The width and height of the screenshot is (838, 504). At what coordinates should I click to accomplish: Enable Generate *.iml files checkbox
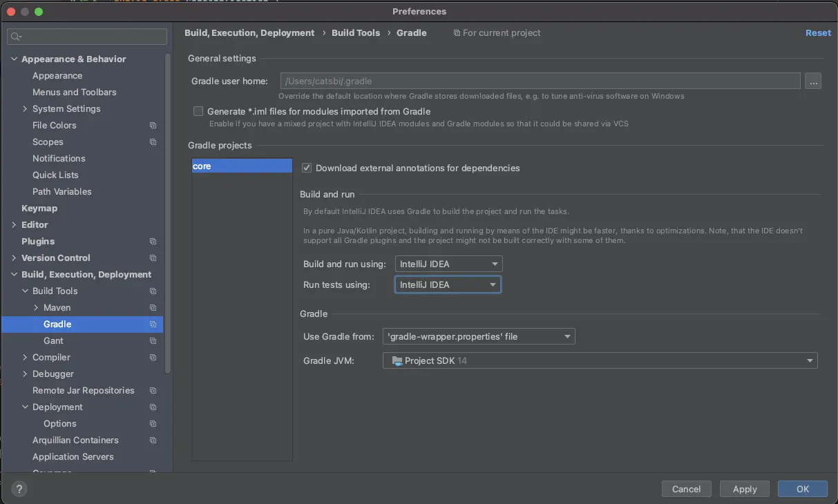pos(199,111)
